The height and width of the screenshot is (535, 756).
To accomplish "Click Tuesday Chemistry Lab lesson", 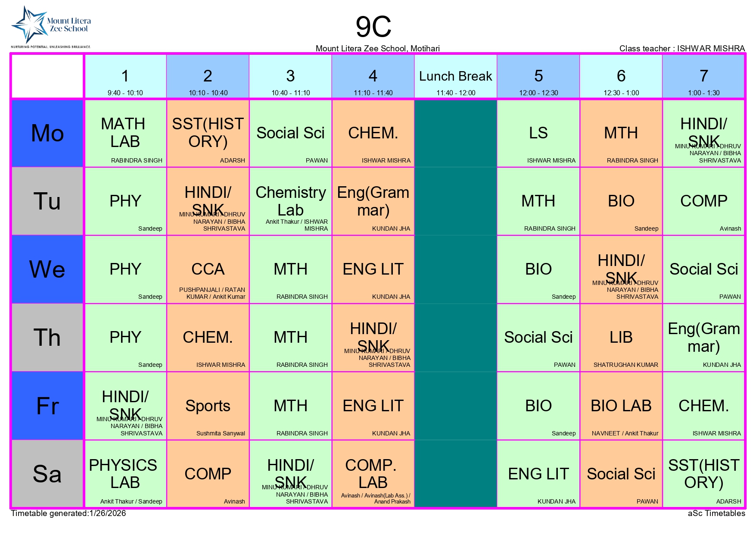I will point(291,201).
